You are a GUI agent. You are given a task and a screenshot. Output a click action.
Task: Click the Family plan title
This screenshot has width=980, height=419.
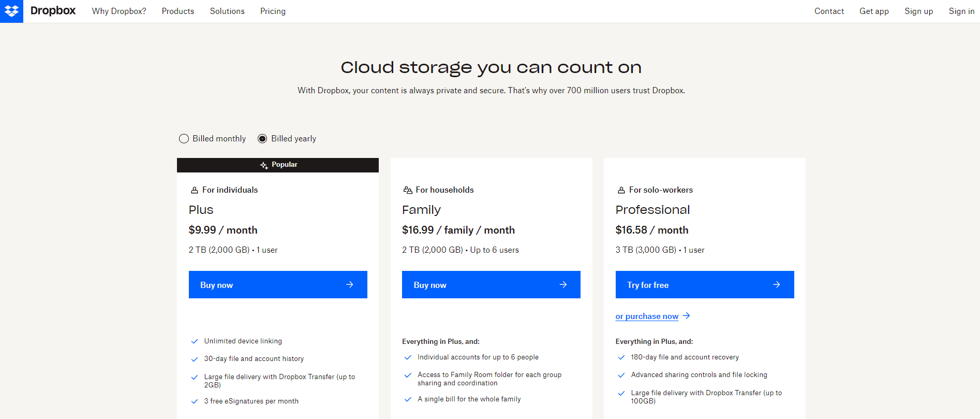pyautogui.click(x=421, y=210)
